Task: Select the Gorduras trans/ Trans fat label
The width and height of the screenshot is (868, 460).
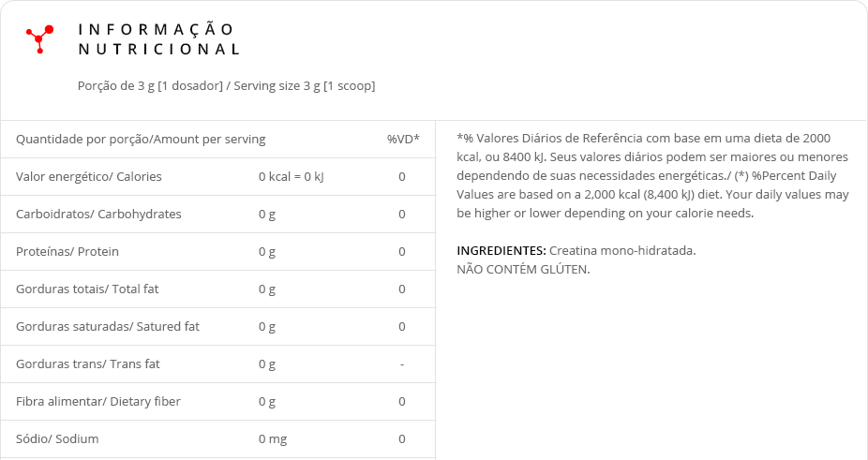Action: tap(88, 364)
